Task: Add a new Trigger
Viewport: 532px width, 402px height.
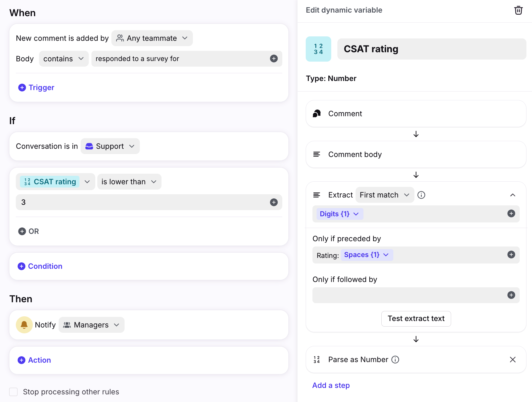Action: [x=36, y=88]
